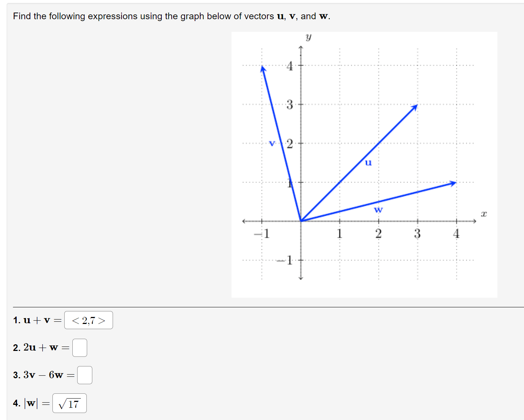Click the x-axis label on the graph
The width and height of the screenshot is (524, 420).
(x=484, y=214)
